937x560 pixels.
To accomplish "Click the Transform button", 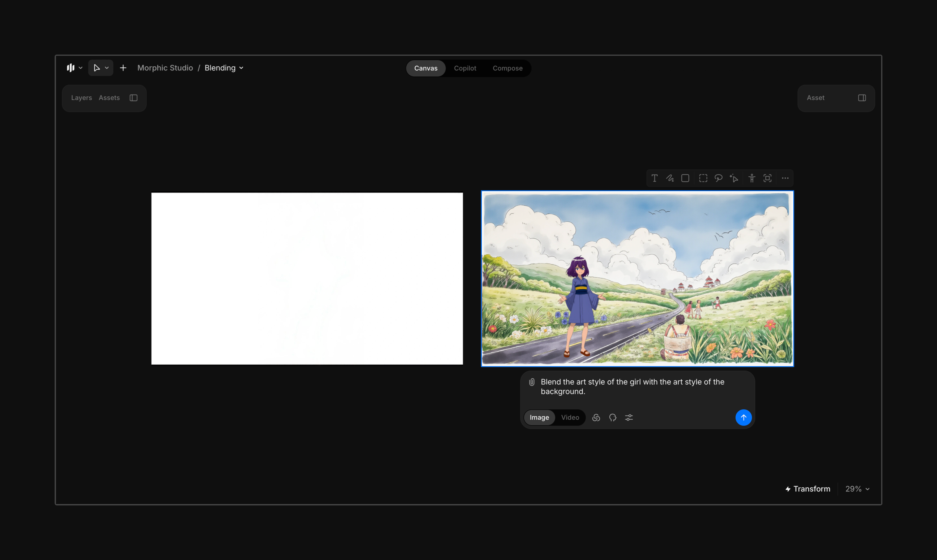I will pyautogui.click(x=808, y=489).
